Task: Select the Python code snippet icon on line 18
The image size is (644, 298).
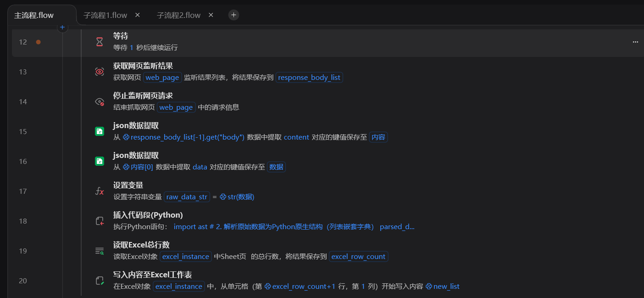Action: (100, 220)
